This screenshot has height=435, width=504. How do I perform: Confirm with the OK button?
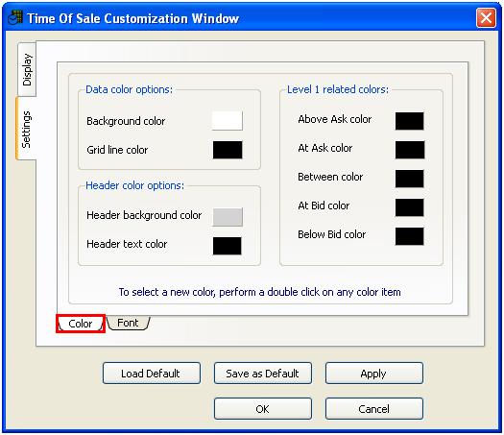[263, 409]
